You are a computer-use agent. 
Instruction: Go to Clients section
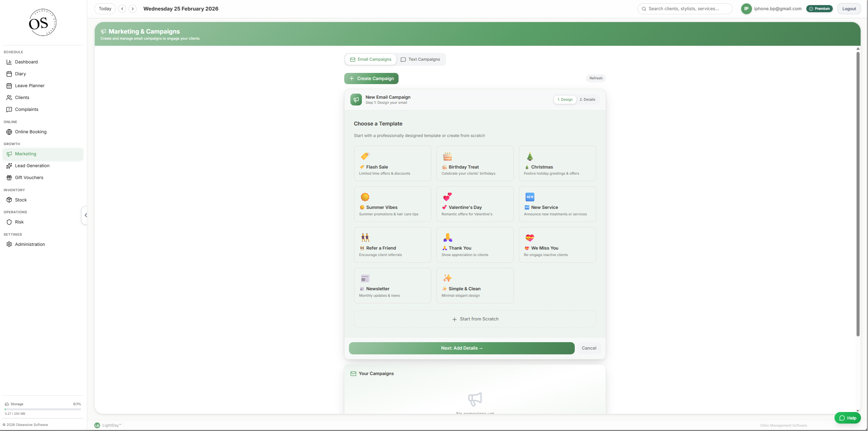[x=43, y=97]
